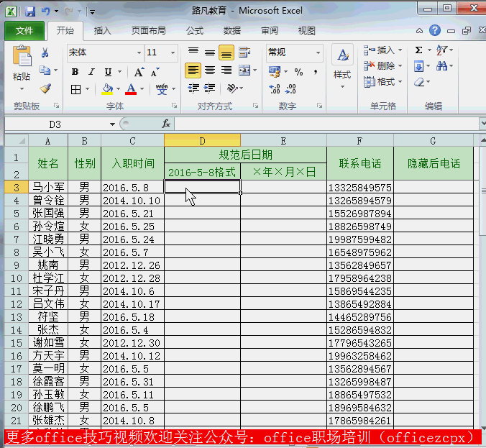Open the Excel Help question mark icon
Image resolution: width=486 pixels, height=448 pixels.
pyautogui.click(x=435, y=31)
